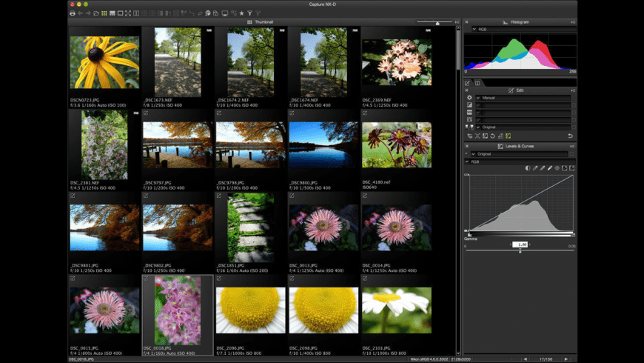Image resolution: width=644 pixels, height=363 pixels.
Task: Switch to thumbnail grid view icon
Action: click(104, 13)
